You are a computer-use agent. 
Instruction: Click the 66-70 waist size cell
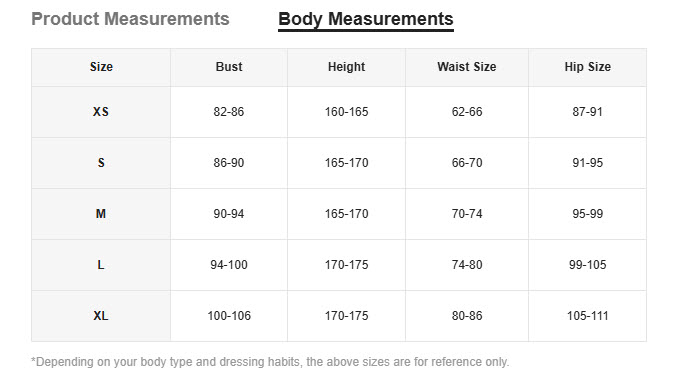(467, 163)
